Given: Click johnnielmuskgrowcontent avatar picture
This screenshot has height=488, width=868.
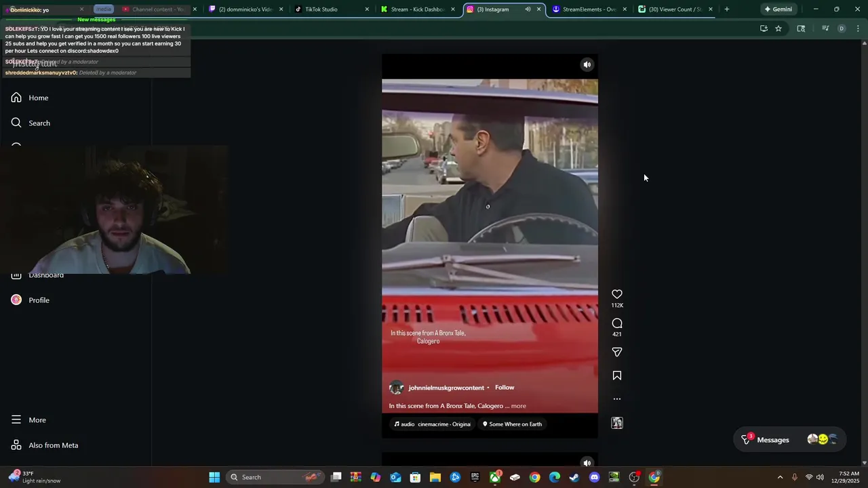Looking at the screenshot, I should pyautogui.click(x=396, y=388).
